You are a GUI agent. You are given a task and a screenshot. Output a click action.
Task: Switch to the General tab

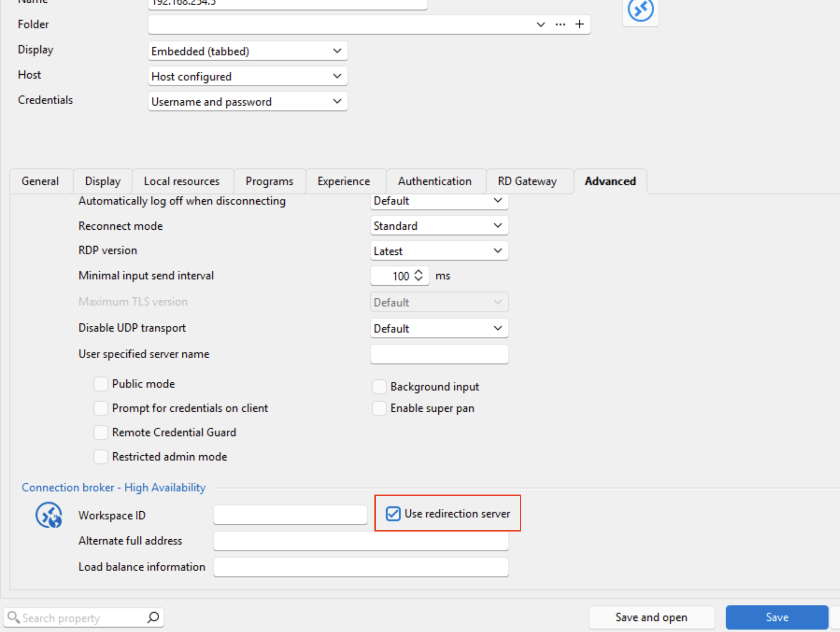pos(40,182)
